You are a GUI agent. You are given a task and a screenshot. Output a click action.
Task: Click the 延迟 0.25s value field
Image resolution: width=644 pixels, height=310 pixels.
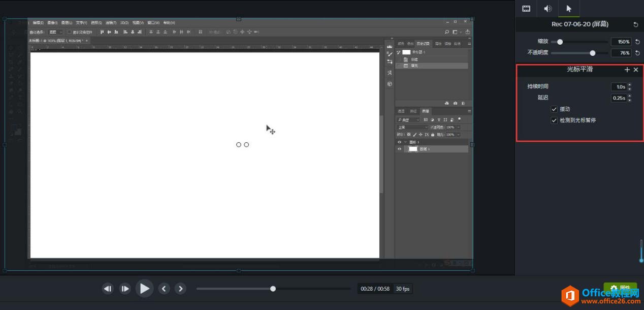coord(618,98)
